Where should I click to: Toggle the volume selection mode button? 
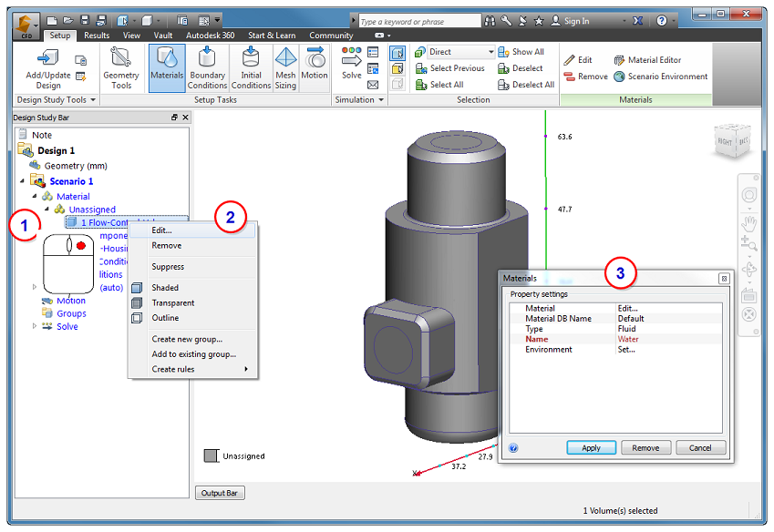click(397, 53)
